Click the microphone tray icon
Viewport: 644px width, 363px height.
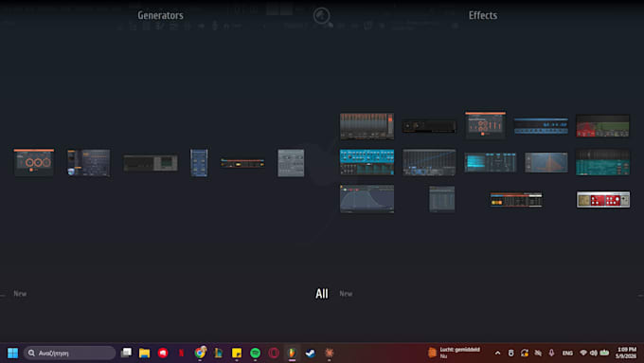pyautogui.click(x=551, y=353)
